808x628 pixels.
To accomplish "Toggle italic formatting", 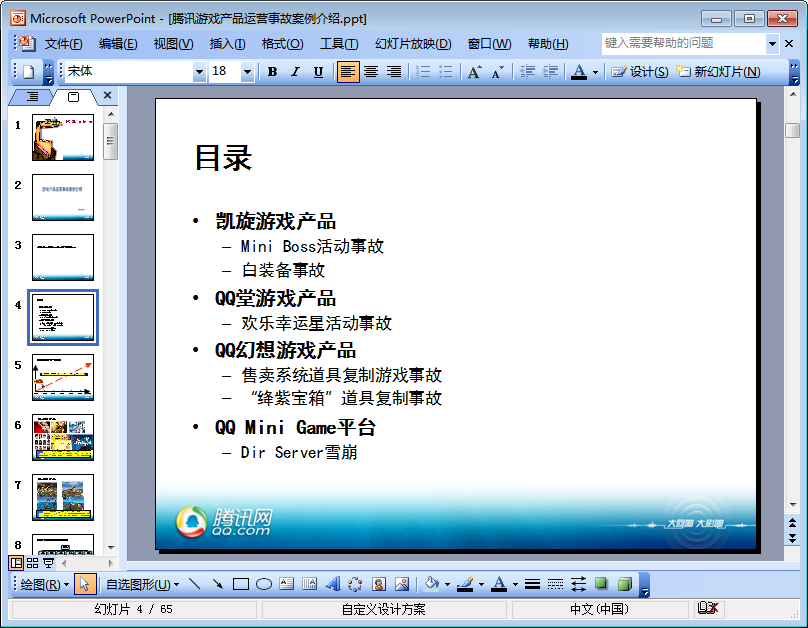I will [x=295, y=72].
